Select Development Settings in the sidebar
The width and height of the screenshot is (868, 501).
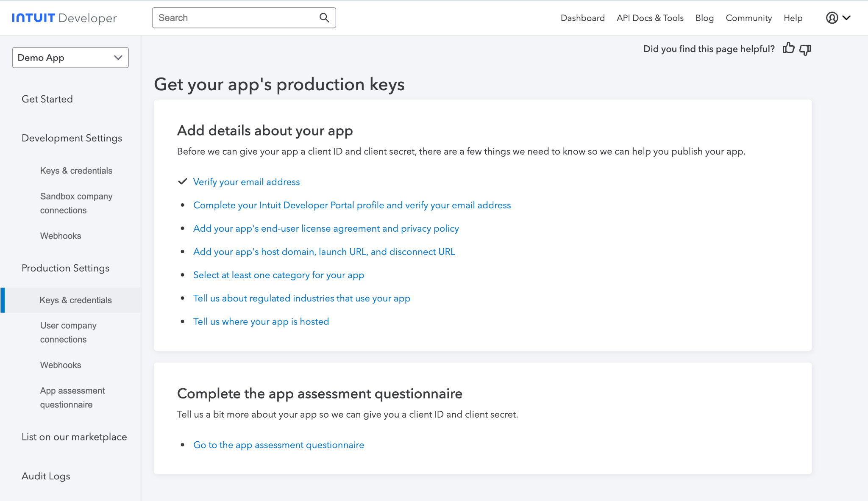72,138
